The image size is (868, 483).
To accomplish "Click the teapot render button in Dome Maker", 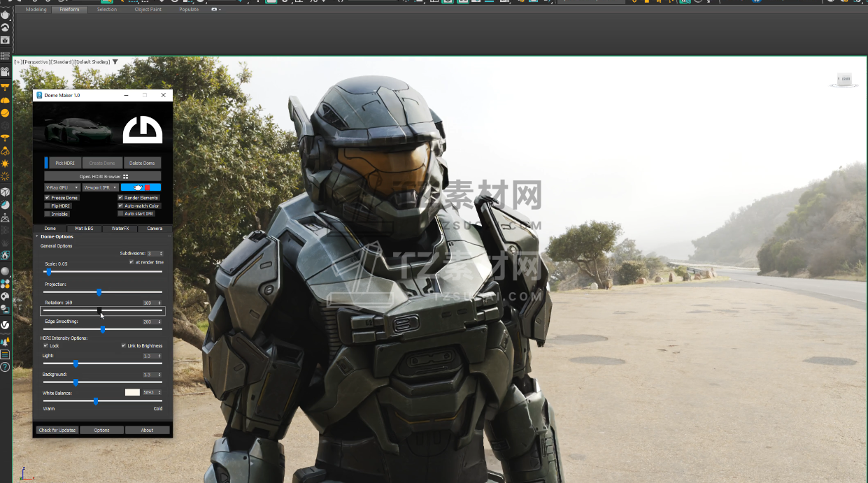I will point(138,187).
